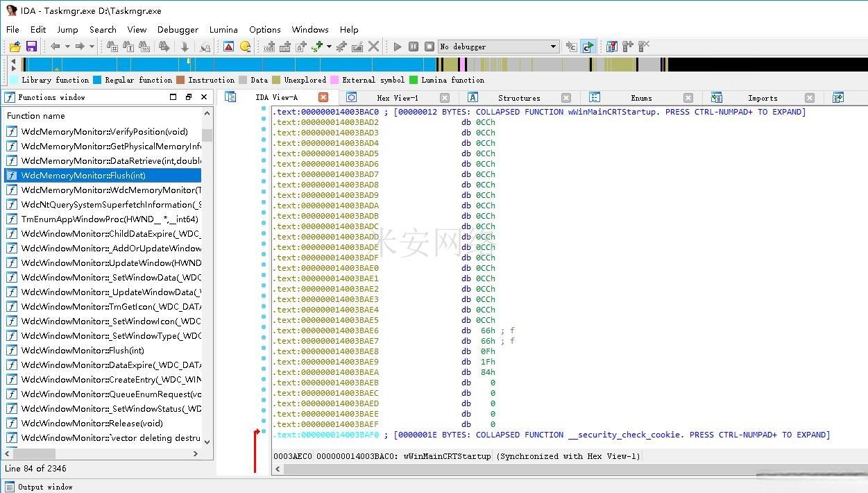Click the collapsed __security_check_cookie function line
Viewport: 868px width, 493px height.
[551, 435]
